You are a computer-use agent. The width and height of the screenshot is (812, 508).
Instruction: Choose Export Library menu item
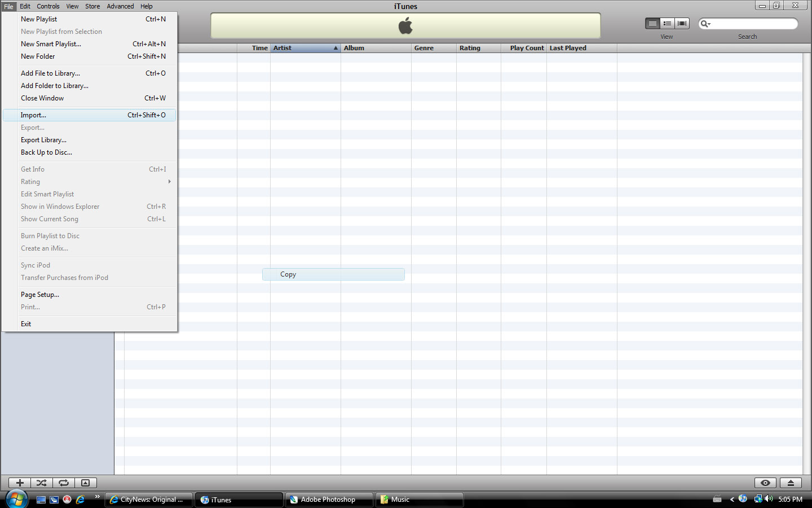[90, 140]
